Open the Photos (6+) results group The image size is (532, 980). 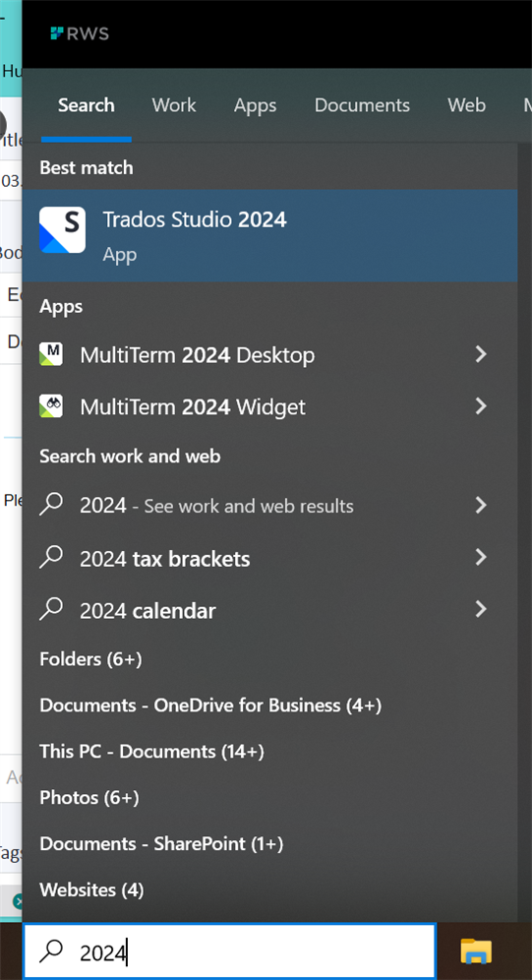89,798
